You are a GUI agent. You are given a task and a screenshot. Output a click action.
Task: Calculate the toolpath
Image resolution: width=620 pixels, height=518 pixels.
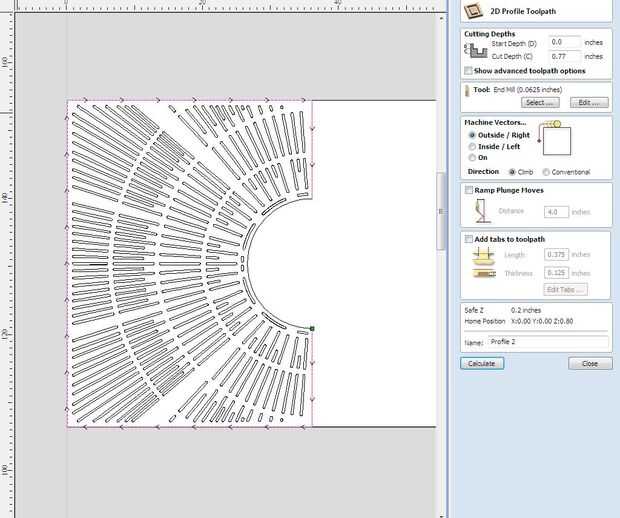[x=482, y=363]
